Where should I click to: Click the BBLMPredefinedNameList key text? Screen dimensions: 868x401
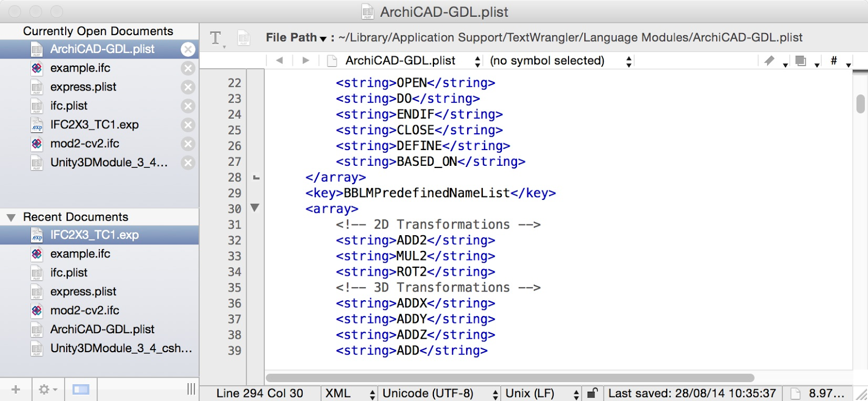pos(427,193)
